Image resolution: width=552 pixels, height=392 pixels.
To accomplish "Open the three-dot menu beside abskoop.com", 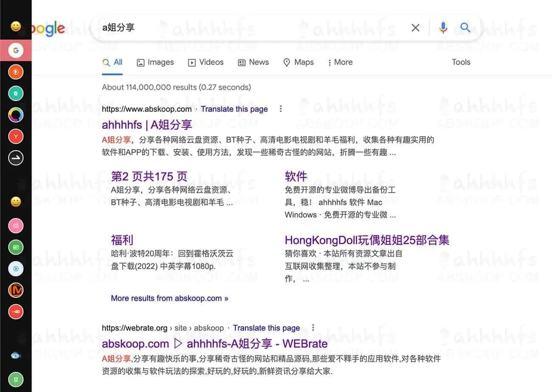I will 281,109.
